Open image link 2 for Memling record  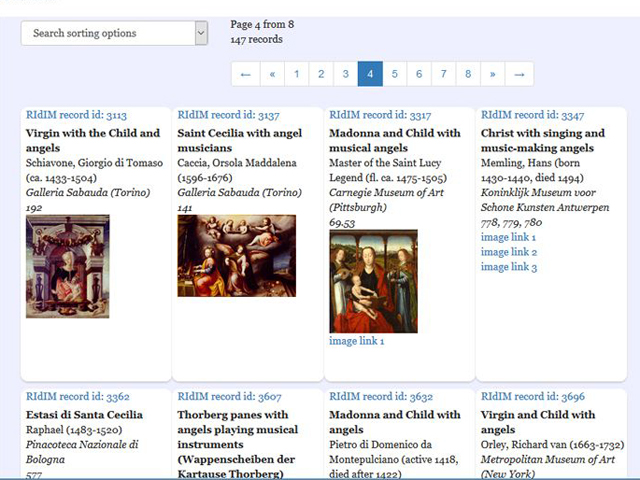[508, 252]
